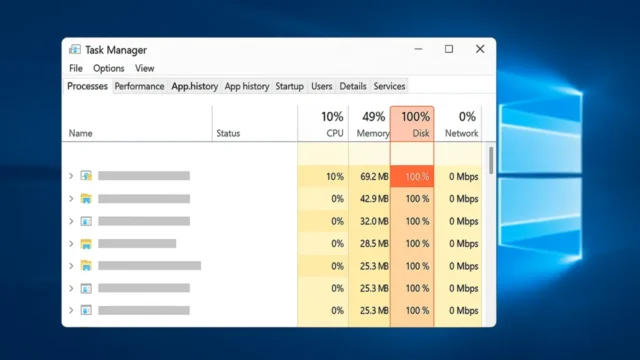Click the Task Manager title bar icon

point(75,49)
